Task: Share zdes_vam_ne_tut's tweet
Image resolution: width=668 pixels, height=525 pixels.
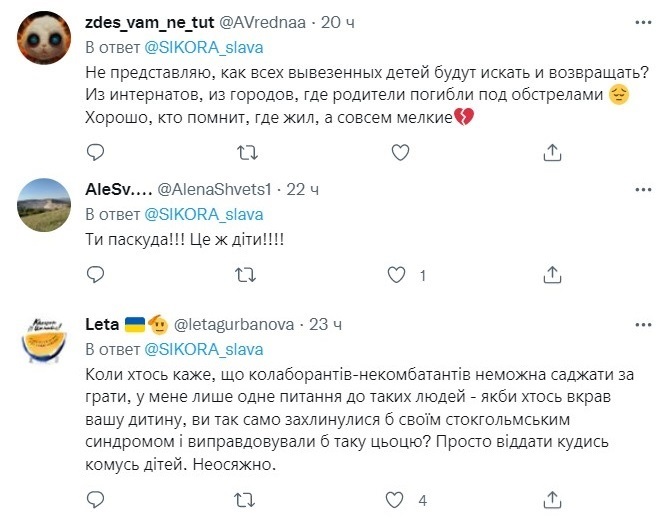Action: point(552,152)
